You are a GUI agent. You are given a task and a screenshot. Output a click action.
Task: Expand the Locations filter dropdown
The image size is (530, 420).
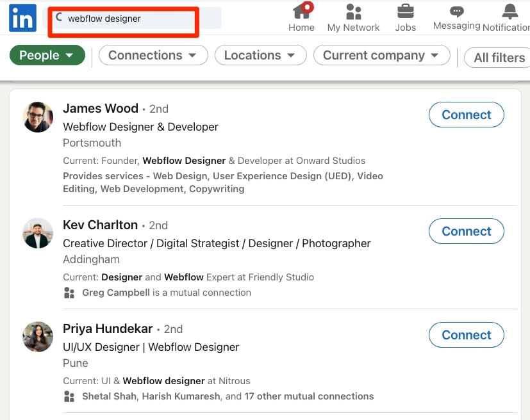261,55
